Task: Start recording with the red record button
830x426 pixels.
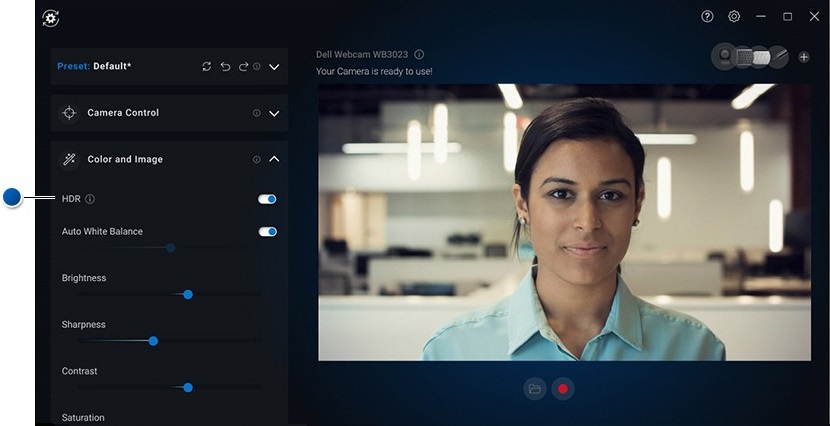Action: pyautogui.click(x=563, y=389)
